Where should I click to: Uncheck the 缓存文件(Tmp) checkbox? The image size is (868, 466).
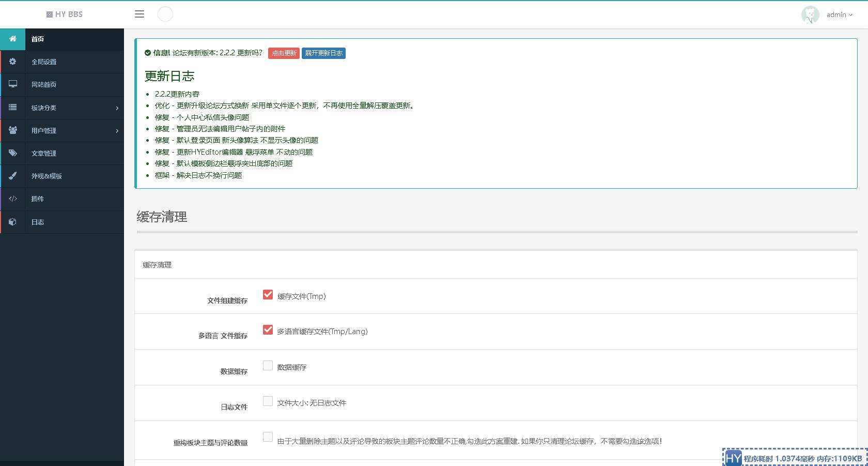tap(268, 294)
